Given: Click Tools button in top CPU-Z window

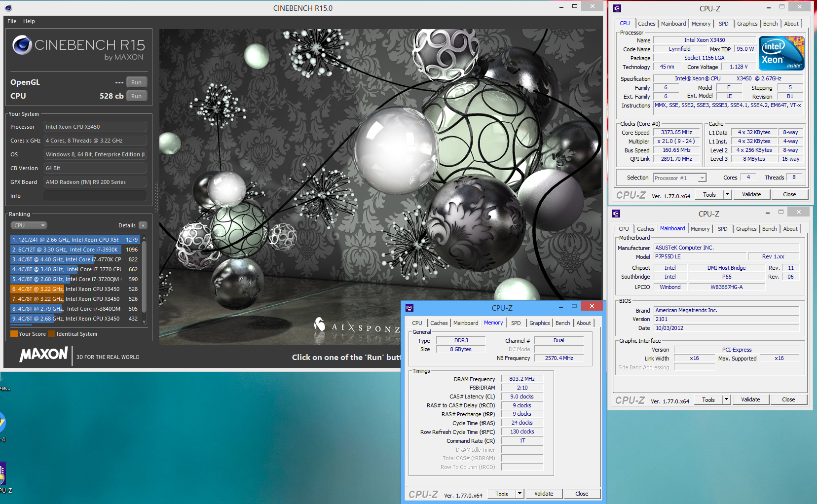Looking at the screenshot, I should pos(709,194).
